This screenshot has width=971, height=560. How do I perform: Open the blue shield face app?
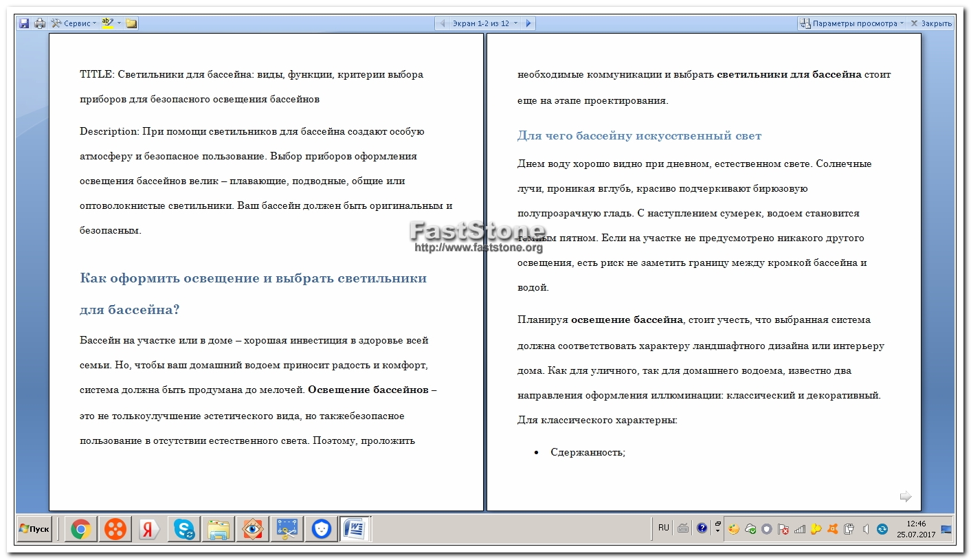pos(321,529)
